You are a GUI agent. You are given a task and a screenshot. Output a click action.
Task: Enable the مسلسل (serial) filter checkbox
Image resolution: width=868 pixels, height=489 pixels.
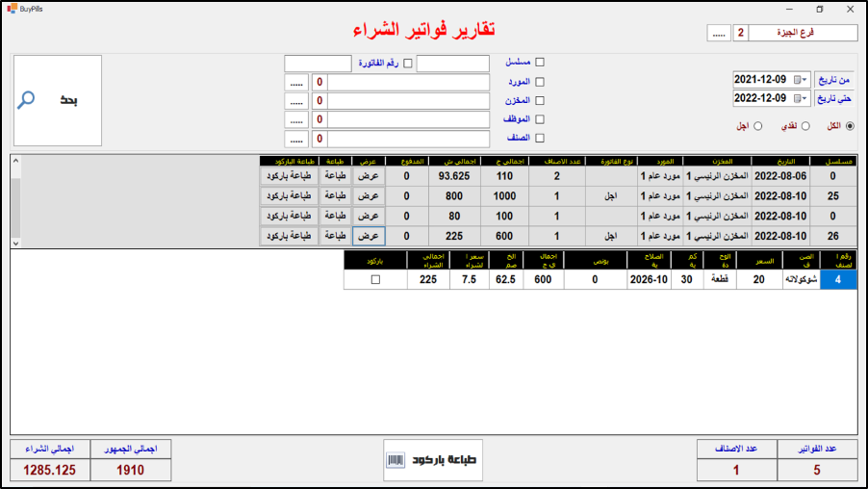[x=540, y=63]
